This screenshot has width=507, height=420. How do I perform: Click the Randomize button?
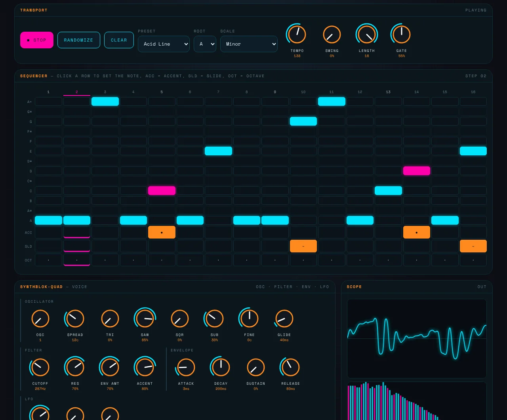(x=79, y=40)
